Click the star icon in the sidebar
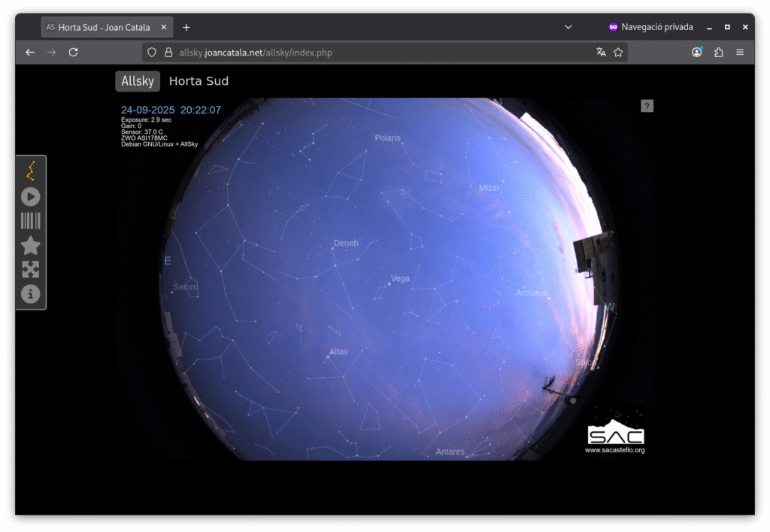770x532 pixels. pos(31,246)
